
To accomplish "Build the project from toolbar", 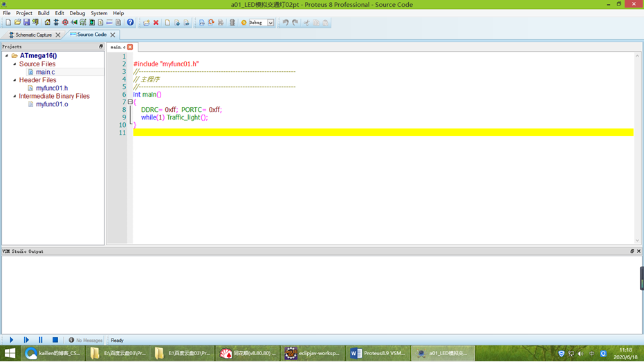I will pos(202,23).
